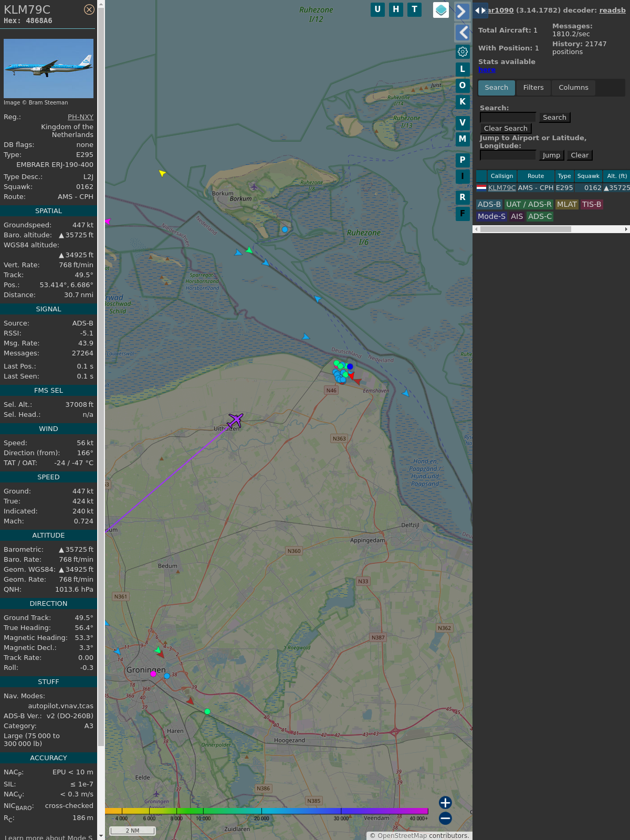Image resolution: width=630 pixels, height=840 pixels.
Task: Click the green dot near Haren
Action: [x=207, y=711]
